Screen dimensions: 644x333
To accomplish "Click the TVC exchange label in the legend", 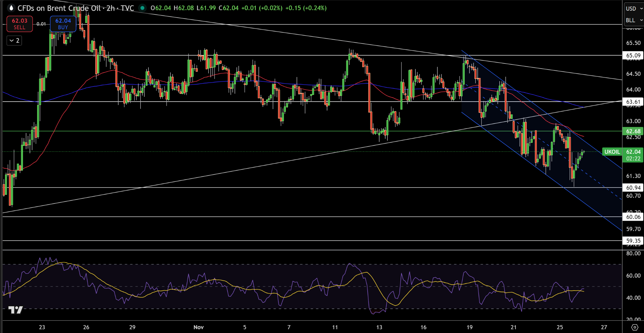I will click(128, 8).
